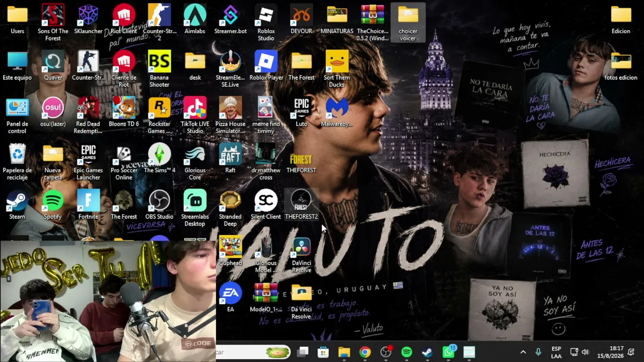Open the Sons Of The Forest shortcut
Image resolution: width=644 pixels, height=362 pixels.
point(53,23)
